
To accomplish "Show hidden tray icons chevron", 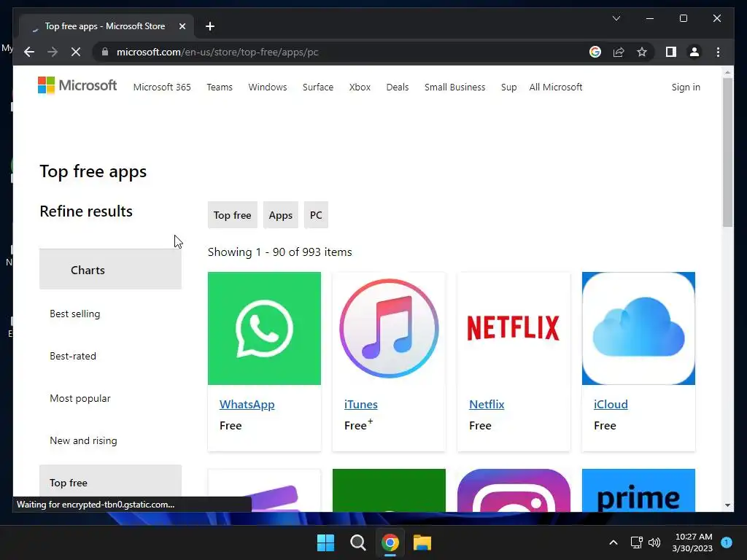I will [x=613, y=542].
